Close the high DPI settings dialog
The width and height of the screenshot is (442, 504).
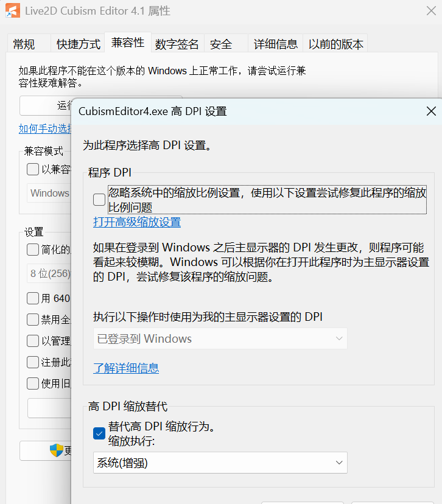(431, 111)
